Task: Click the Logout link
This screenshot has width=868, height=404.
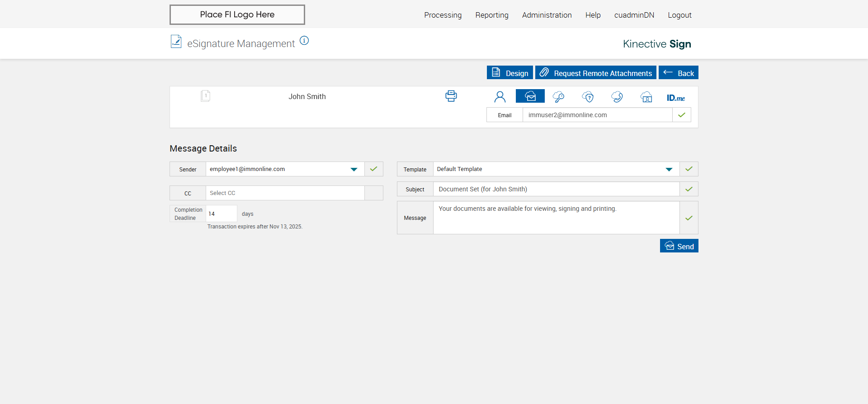Action: point(679,15)
